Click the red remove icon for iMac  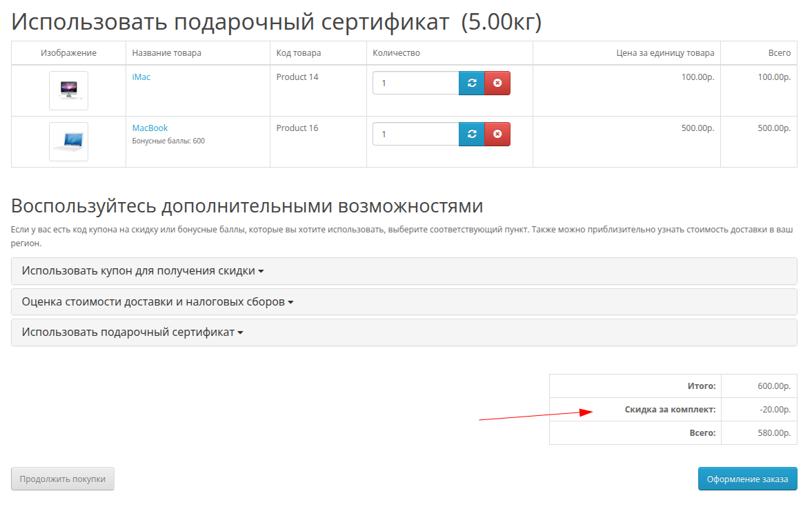497,83
